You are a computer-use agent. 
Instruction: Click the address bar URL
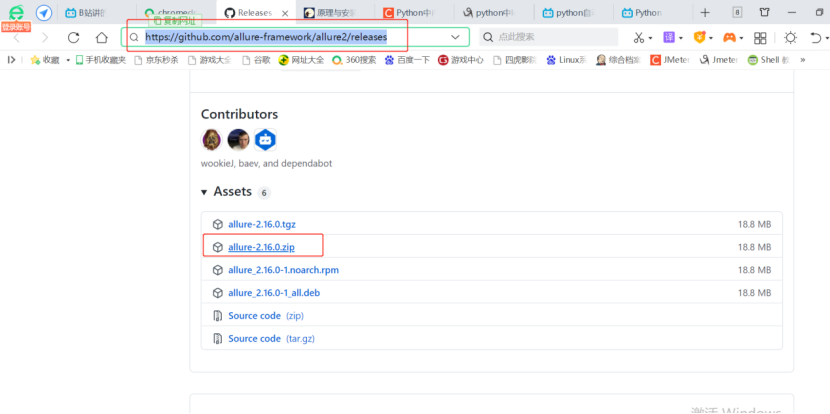click(266, 37)
